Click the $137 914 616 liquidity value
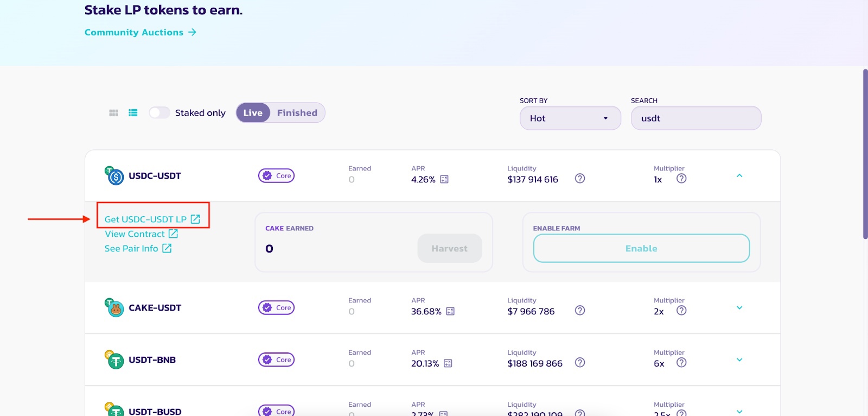 point(533,179)
